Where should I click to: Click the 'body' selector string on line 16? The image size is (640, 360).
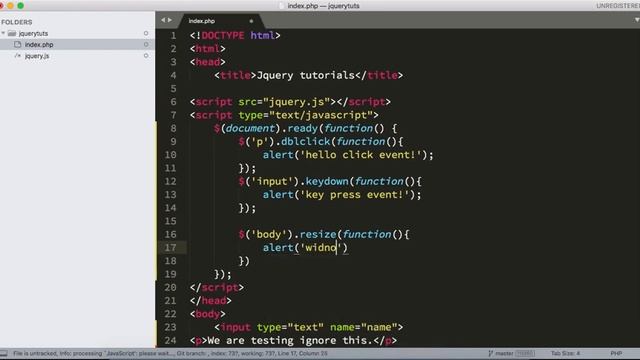(x=269, y=234)
